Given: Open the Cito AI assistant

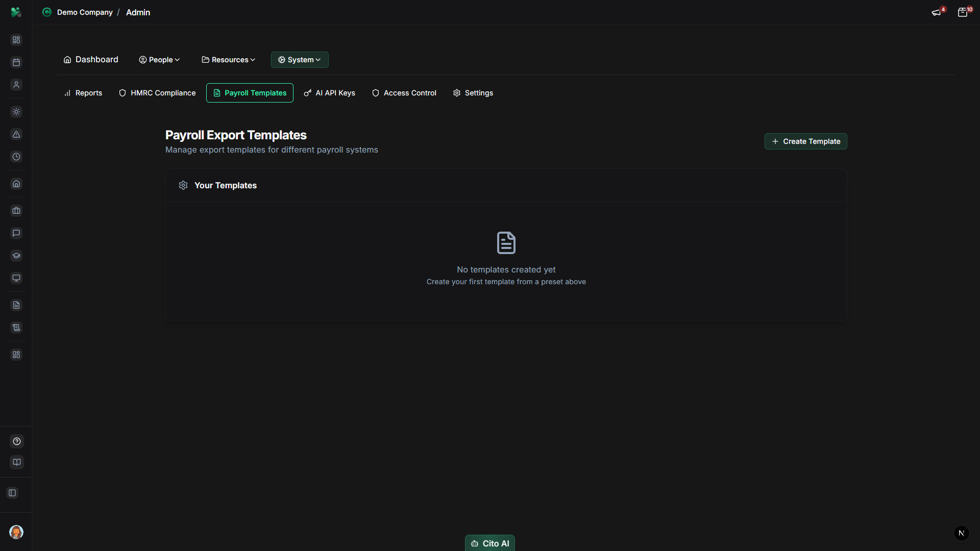Looking at the screenshot, I should coord(489,543).
